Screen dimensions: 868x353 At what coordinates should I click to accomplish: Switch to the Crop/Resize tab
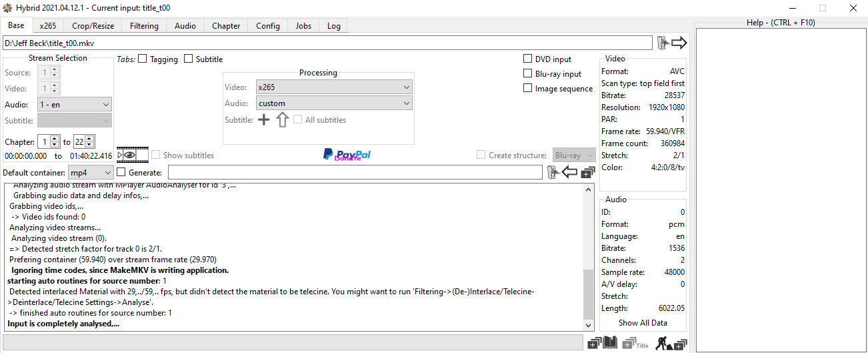[93, 26]
